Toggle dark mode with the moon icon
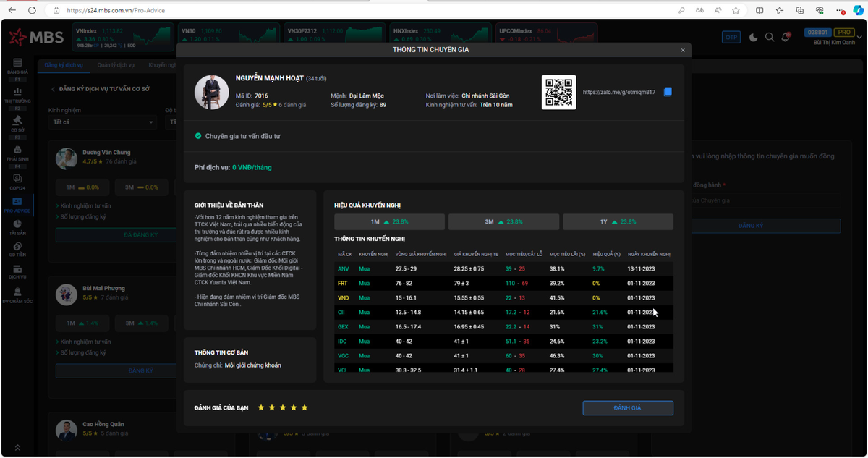 [x=753, y=37]
